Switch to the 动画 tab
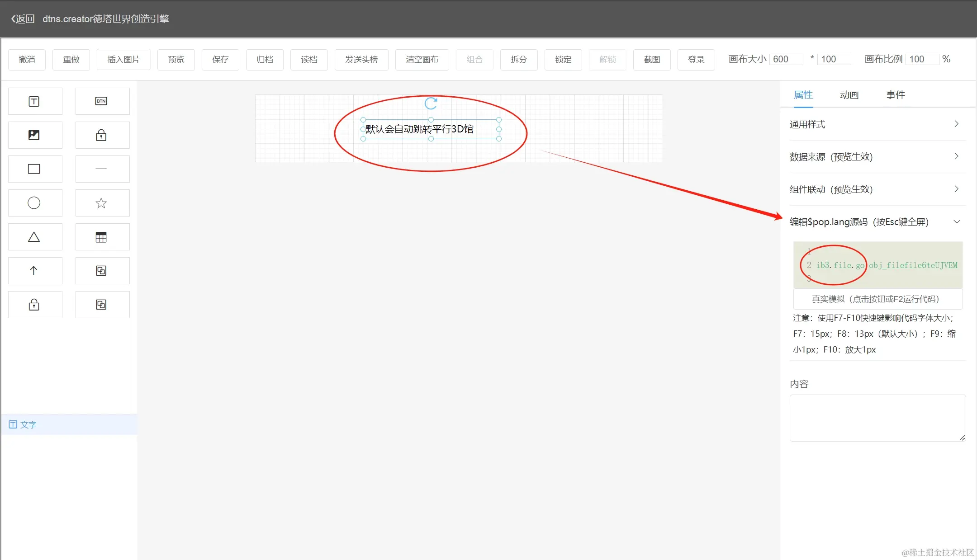977x560 pixels. pyautogui.click(x=849, y=95)
